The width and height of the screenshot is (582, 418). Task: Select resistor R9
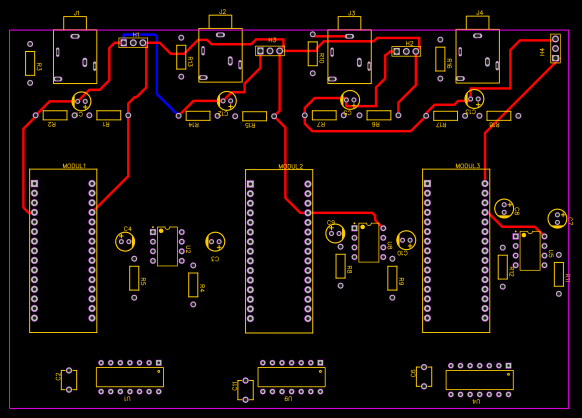392,278
